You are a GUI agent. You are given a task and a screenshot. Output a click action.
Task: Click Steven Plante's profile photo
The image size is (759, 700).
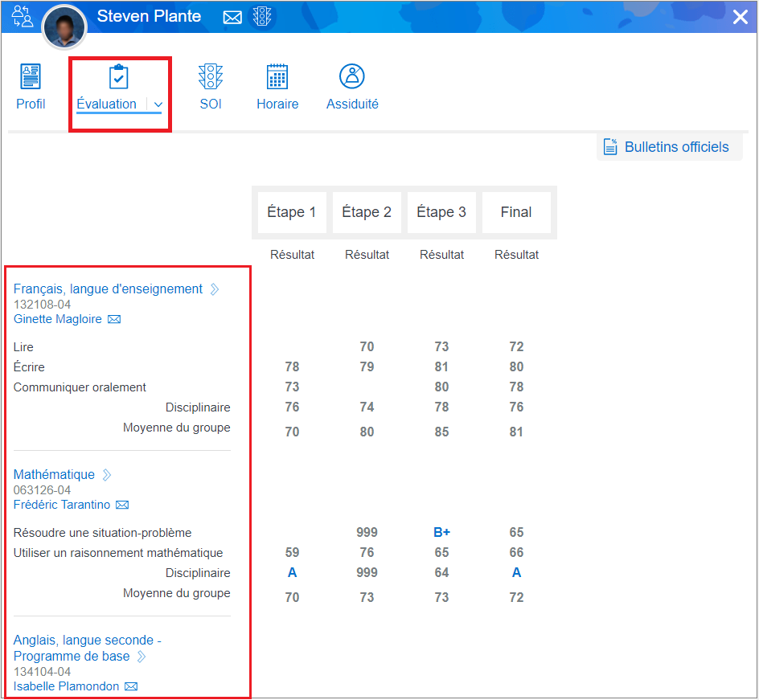(x=64, y=27)
